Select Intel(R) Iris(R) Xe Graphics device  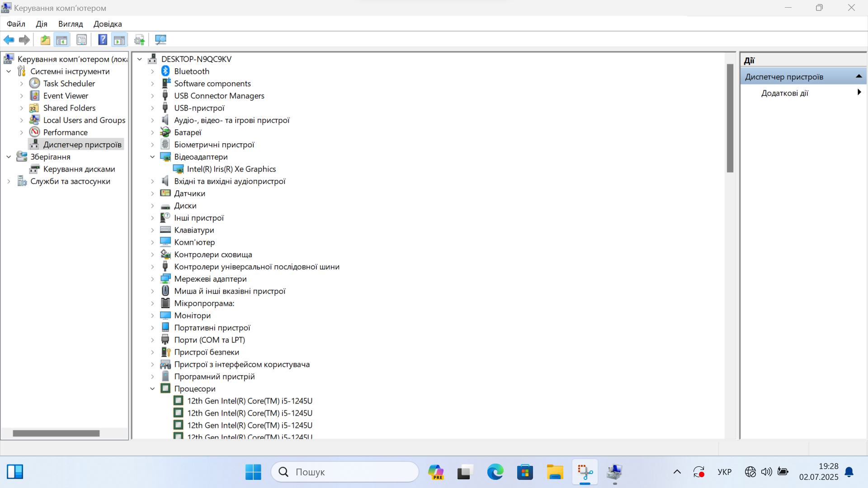click(x=231, y=169)
